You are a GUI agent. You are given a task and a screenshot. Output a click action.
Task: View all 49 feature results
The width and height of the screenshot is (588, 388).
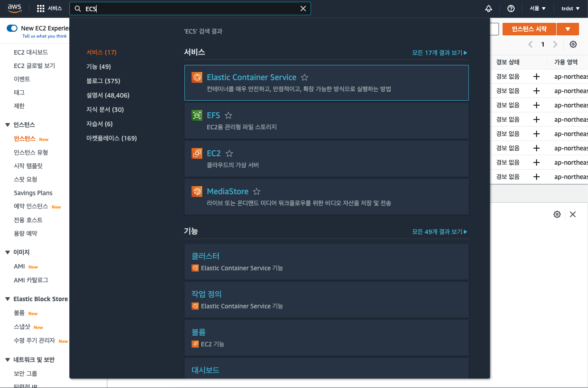(439, 232)
